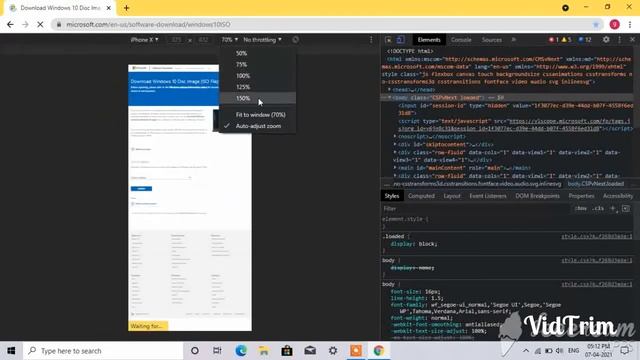Open the iPhone X device dropdown
Screen dimensions: 640x360
pos(144,40)
